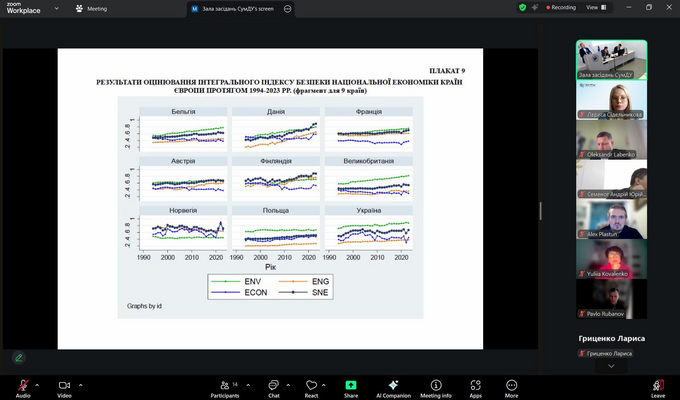Toggle camera using the Video button
Screen dimensions: 680x400
click(x=65, y=385)
